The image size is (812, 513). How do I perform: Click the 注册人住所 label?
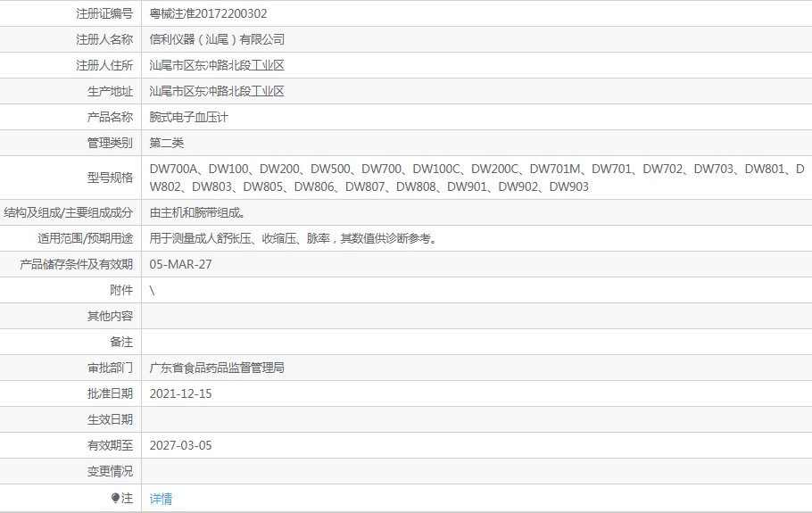pos(104,65)
